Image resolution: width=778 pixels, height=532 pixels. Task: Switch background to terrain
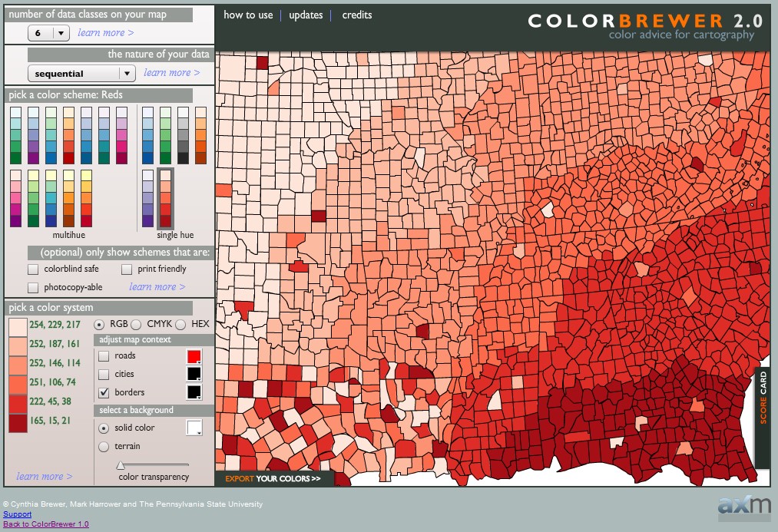104,446
